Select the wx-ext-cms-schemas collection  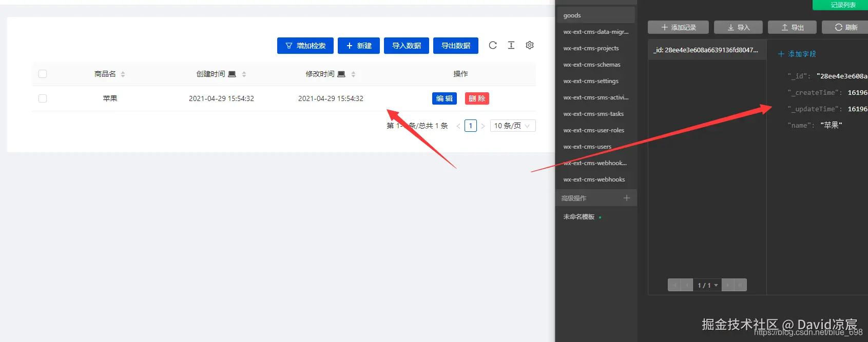[x=596, y=65]
